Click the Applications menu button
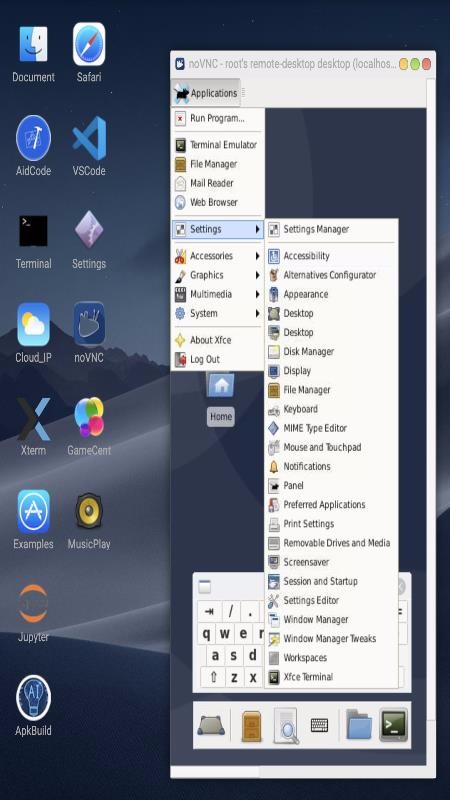450x800 pixels. [x=206, y=93]
